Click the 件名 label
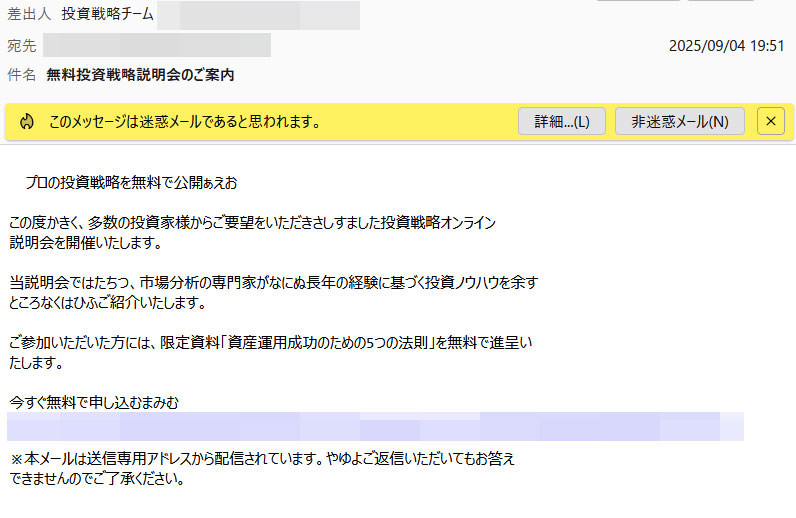This screenshot has width=796, height=518. 22,75
